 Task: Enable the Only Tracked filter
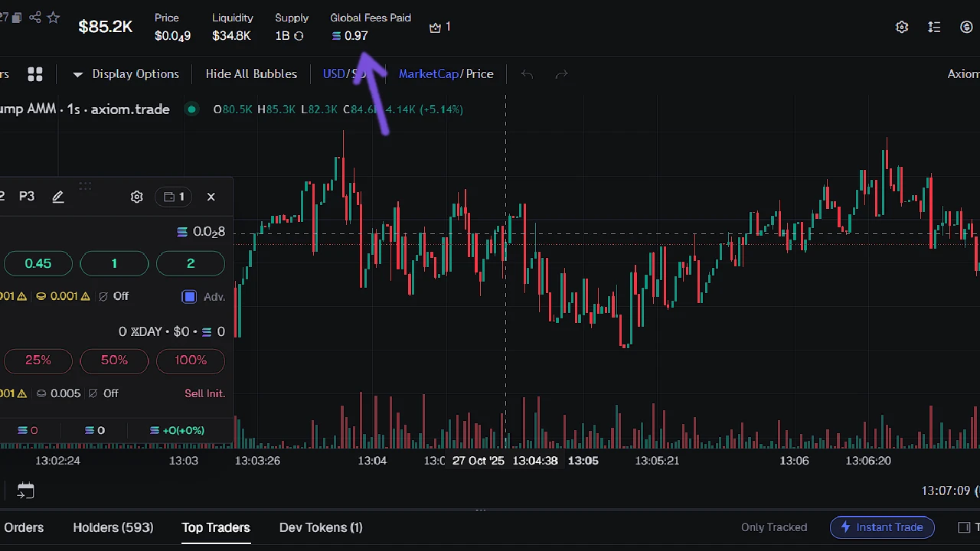[x=773, y=527]
